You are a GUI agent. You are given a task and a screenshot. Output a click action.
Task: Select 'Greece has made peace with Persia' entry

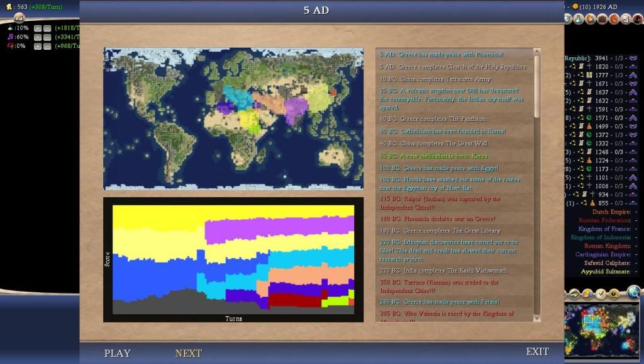tap(440, 302)
